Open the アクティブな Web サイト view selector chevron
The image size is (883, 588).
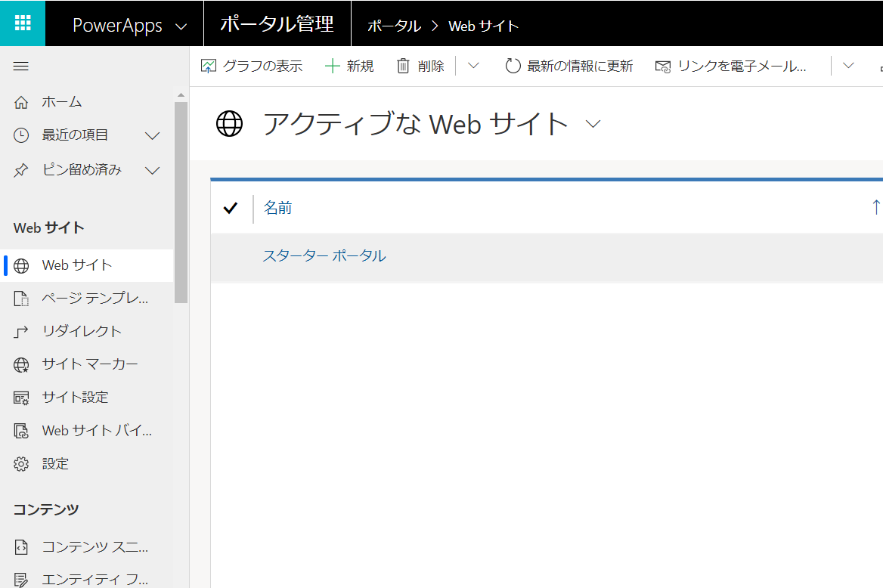click(593, 124)
